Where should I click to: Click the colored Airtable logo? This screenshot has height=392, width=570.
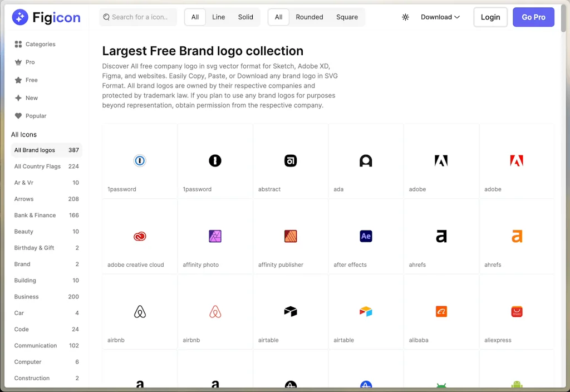pos(366,311)
